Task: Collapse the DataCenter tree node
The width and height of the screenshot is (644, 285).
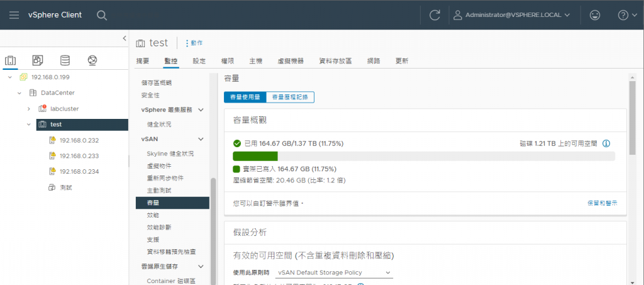Action: [19, 93]
